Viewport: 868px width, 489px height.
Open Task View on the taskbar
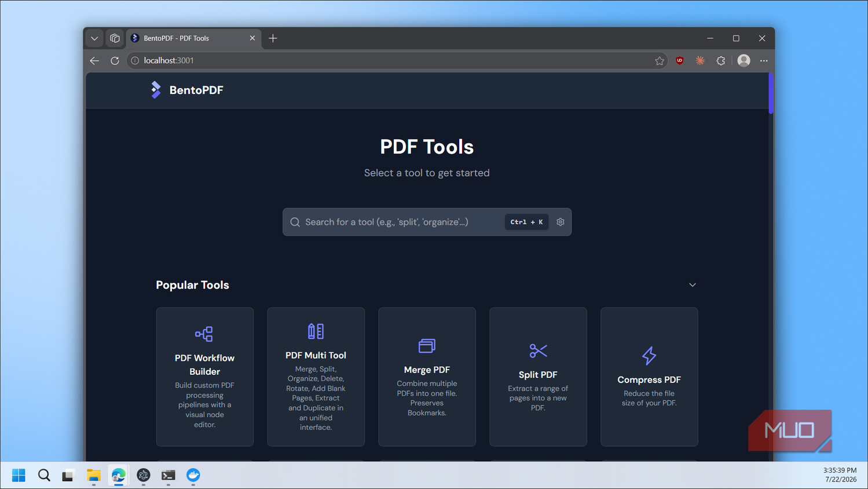coord(68,475)
